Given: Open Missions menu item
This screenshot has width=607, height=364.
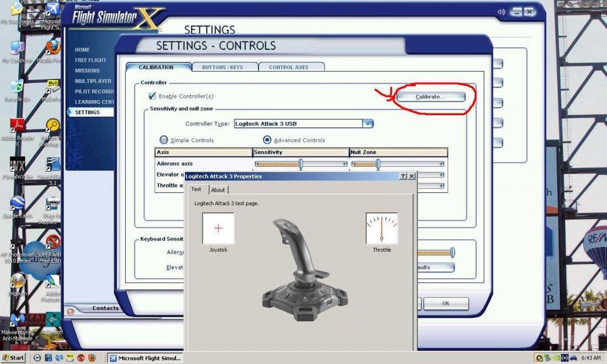Looking at the screenshot, I should click(x=87, y=70).
